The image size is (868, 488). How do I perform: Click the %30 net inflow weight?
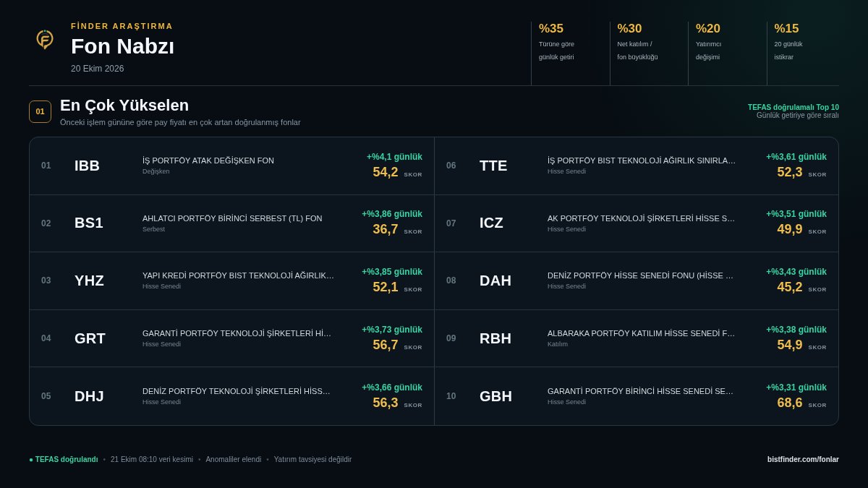[x=629, y=29]
